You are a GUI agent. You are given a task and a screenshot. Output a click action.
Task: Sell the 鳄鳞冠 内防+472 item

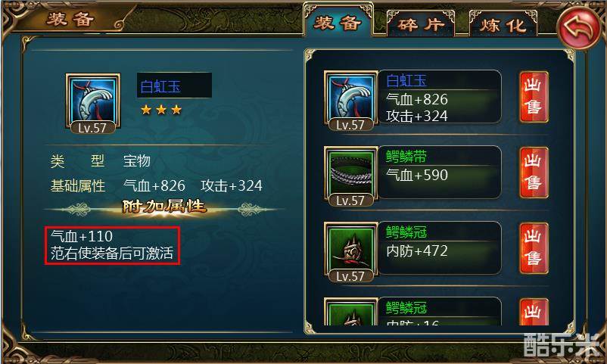click(x=534, y=248)
